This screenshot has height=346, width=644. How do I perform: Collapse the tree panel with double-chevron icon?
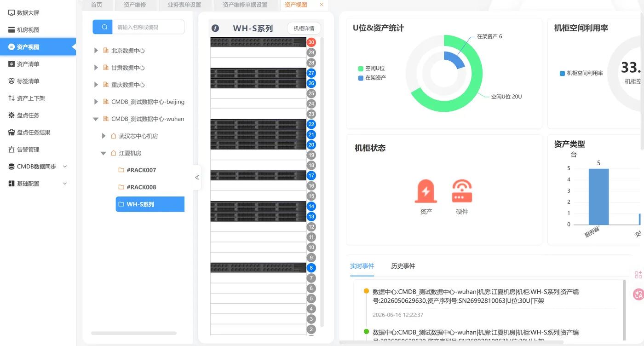click(x=197, y=177)
